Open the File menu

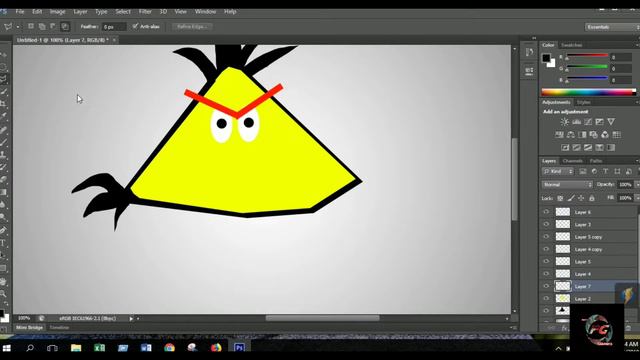click(x=20, y=11)
